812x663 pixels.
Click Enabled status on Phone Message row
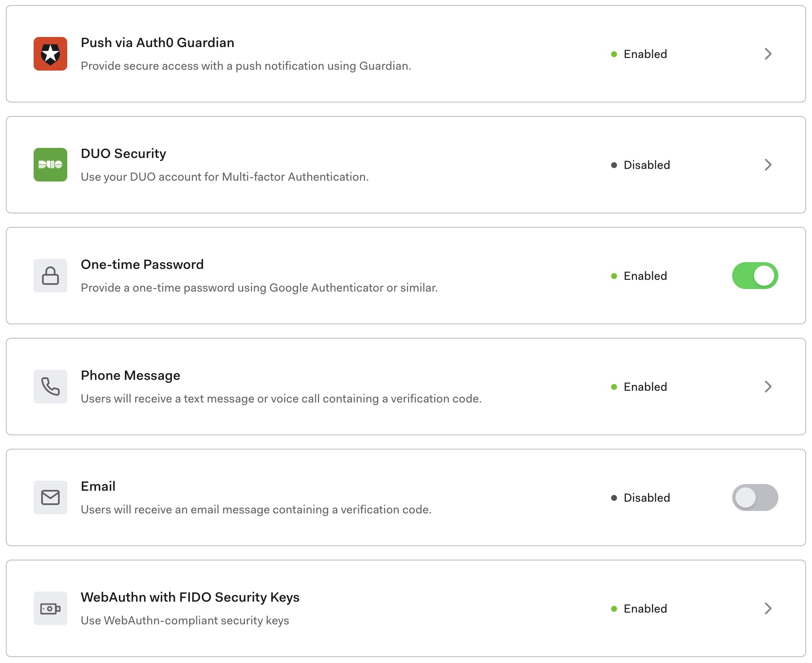pos(645,387)
